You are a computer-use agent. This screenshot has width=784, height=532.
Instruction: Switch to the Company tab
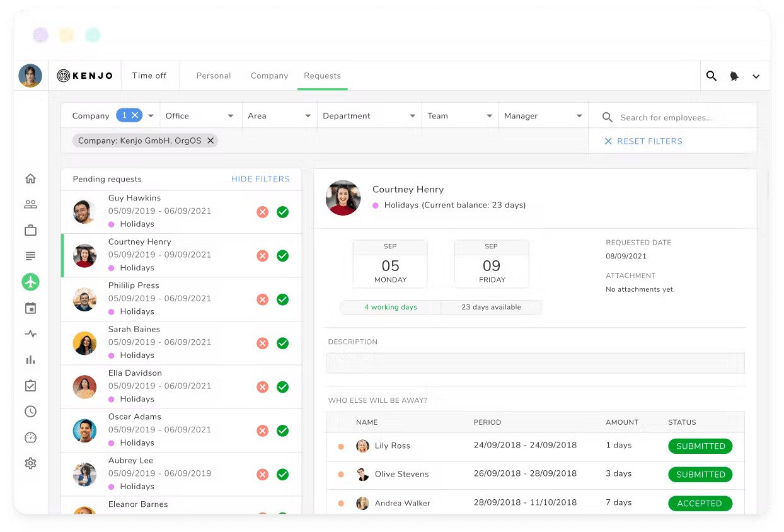(269, 75)
